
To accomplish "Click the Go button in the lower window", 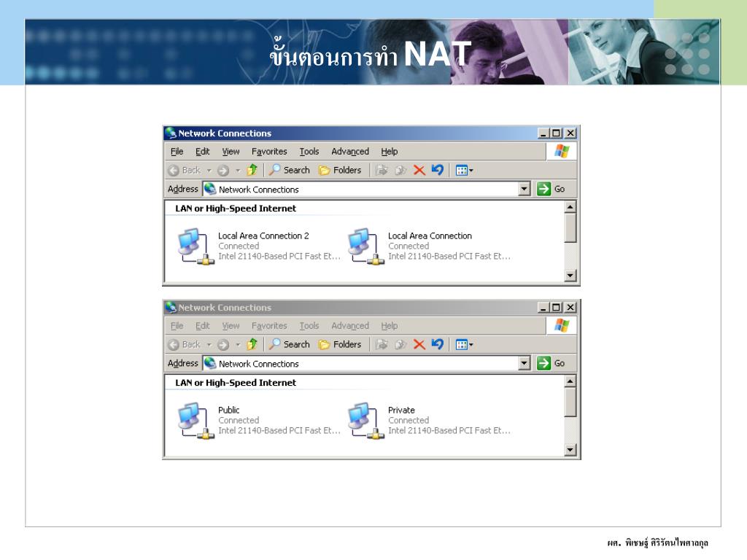I will [551, 363].
